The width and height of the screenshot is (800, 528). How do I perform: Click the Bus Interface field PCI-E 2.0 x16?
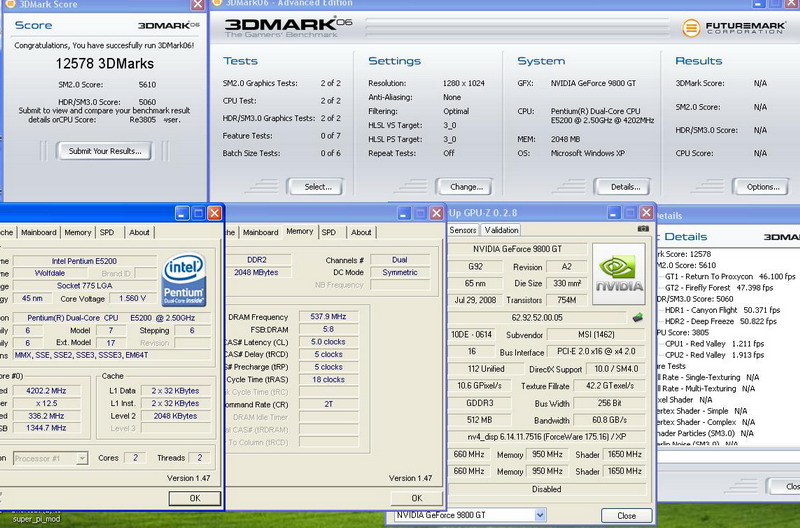coord(596,352)
